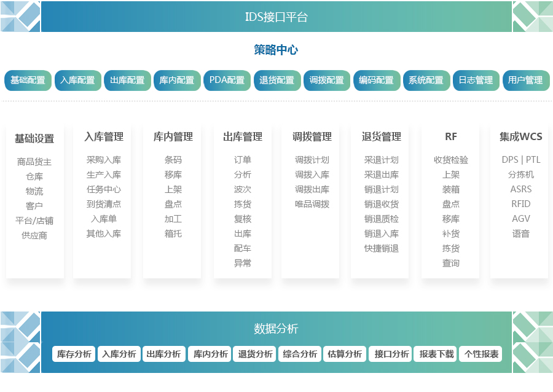The height and width of the screenshot is (392, 553).
Task: Click 报表下载 under 数据分析
Action: [434, 354]
